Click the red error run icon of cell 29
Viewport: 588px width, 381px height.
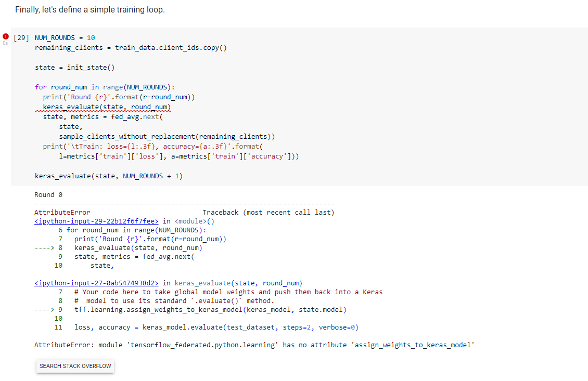tap(6, 36)
